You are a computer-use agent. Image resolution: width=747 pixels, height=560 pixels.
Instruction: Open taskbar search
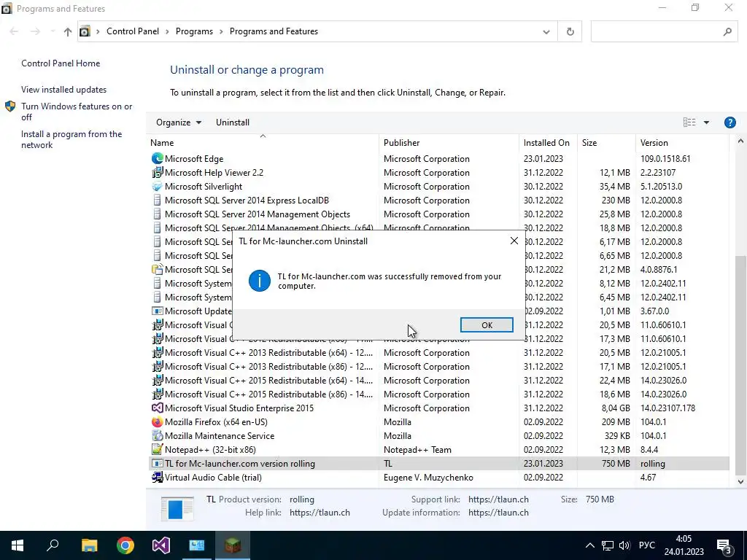(53, 545)
